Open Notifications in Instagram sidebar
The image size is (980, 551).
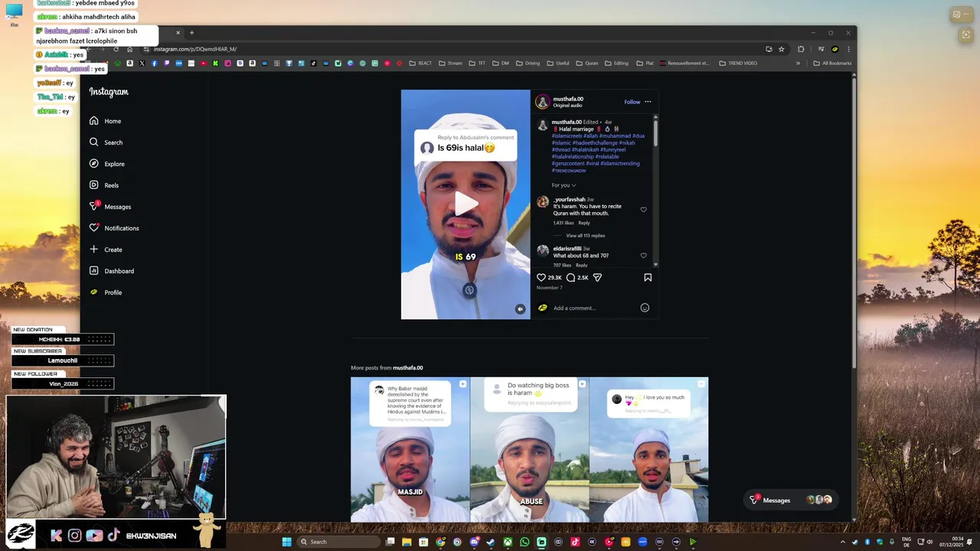(x=114, y=228)
